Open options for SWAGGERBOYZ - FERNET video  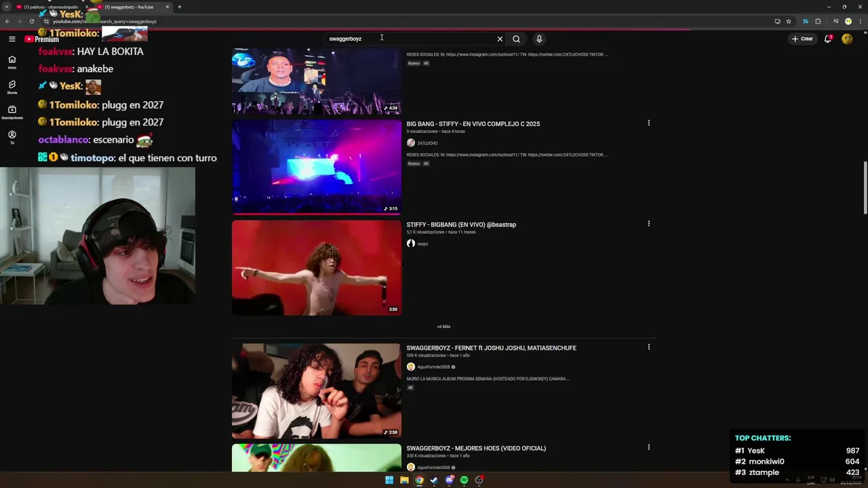pyautogui.click(x=648, y=346)
